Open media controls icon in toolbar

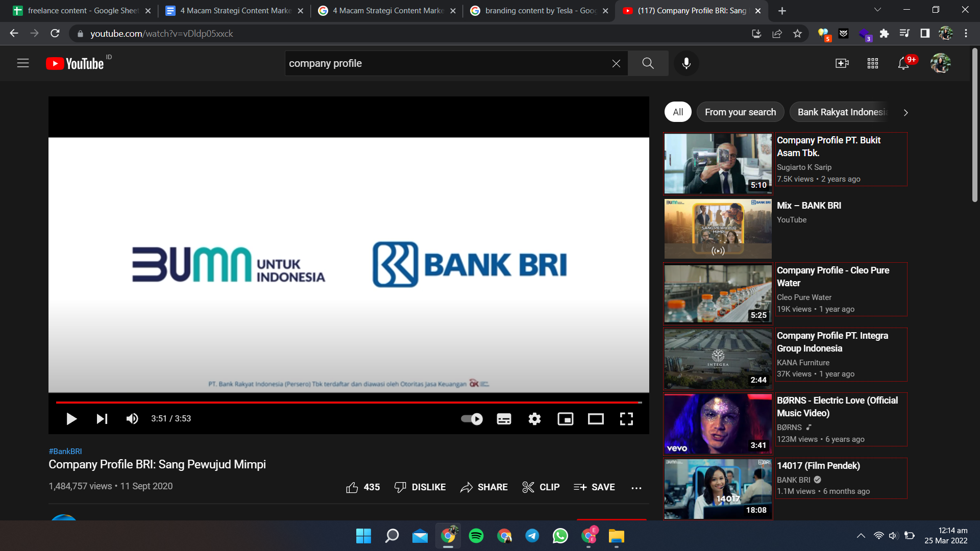click(x=904, y=34)
